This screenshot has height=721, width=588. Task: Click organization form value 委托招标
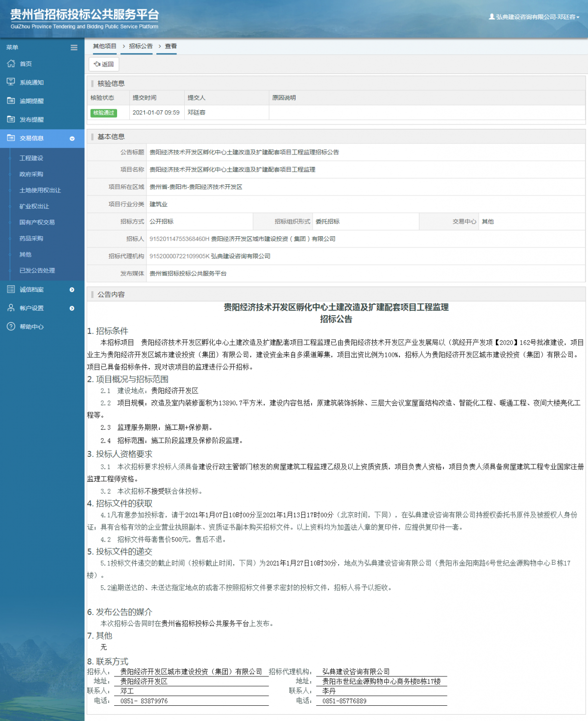(327, 222)
